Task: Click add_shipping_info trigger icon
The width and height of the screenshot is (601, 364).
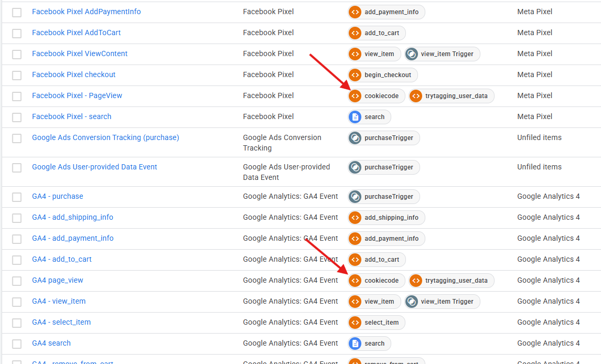Action: click(x=356, y=218)
